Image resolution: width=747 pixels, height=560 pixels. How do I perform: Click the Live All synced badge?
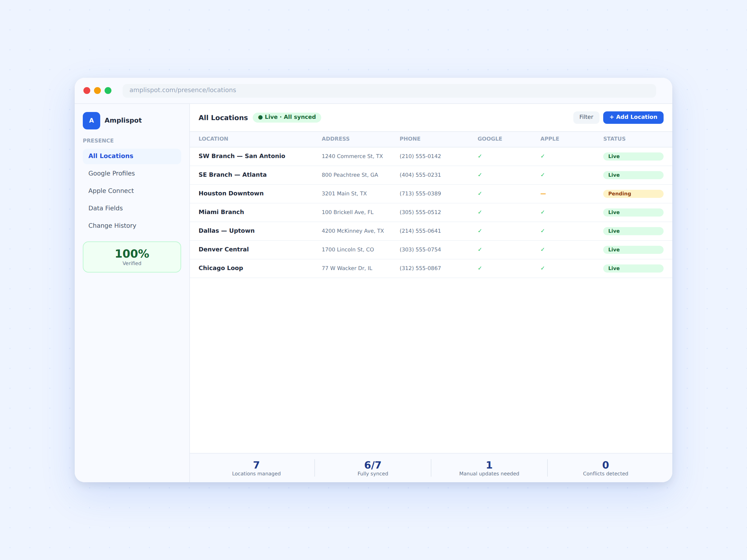tap(287, 117)
